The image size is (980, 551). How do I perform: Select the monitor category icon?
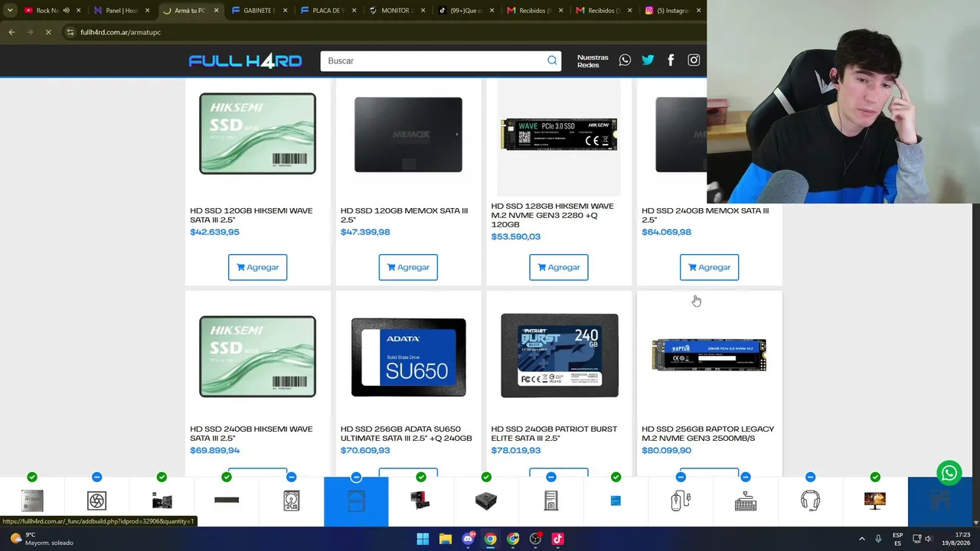tap(875, 501)
